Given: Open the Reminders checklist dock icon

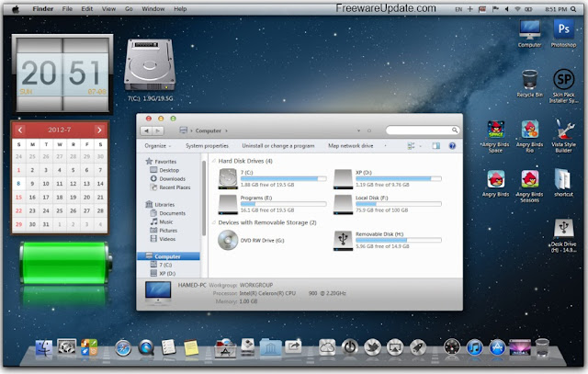Looking at the screenshot, I should (168, 347).
